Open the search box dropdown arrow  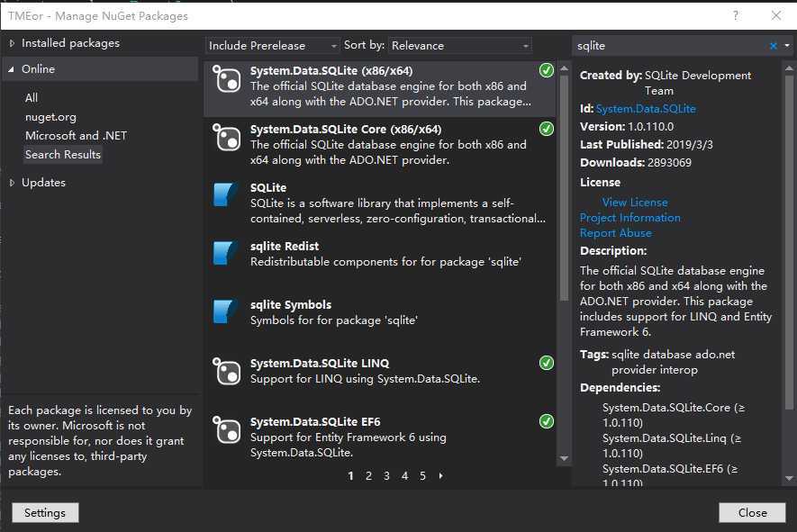coord(787,46)
